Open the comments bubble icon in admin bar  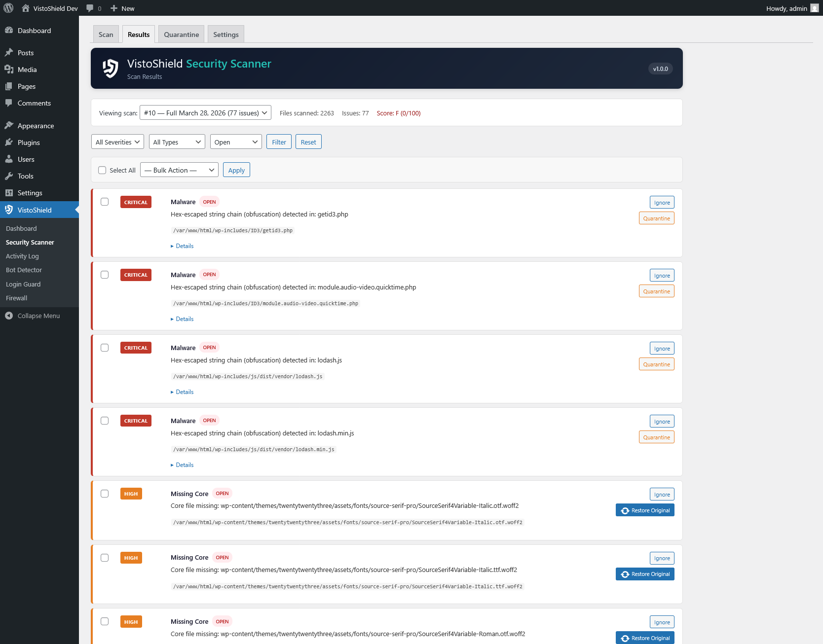pos(90,8)
